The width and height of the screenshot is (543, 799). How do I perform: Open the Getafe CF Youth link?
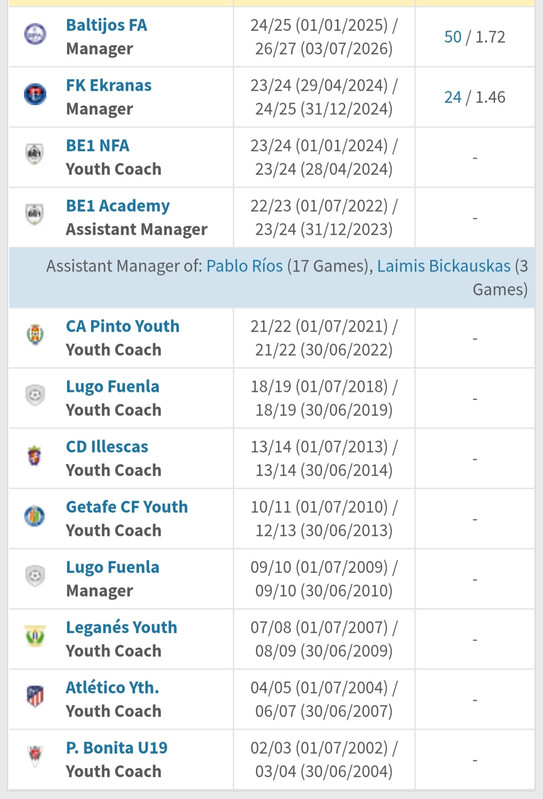click(x=127, y=507)
